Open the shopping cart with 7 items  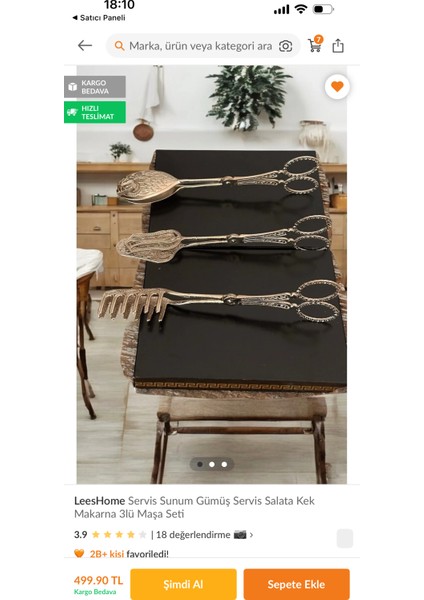(x=315, y=44)
